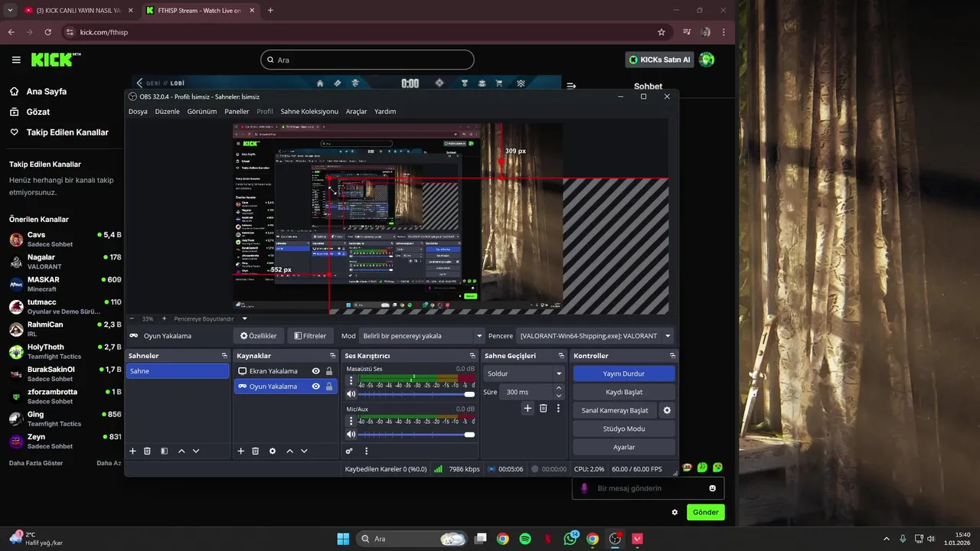Open Filtreler for selected source

click(310, 335)
